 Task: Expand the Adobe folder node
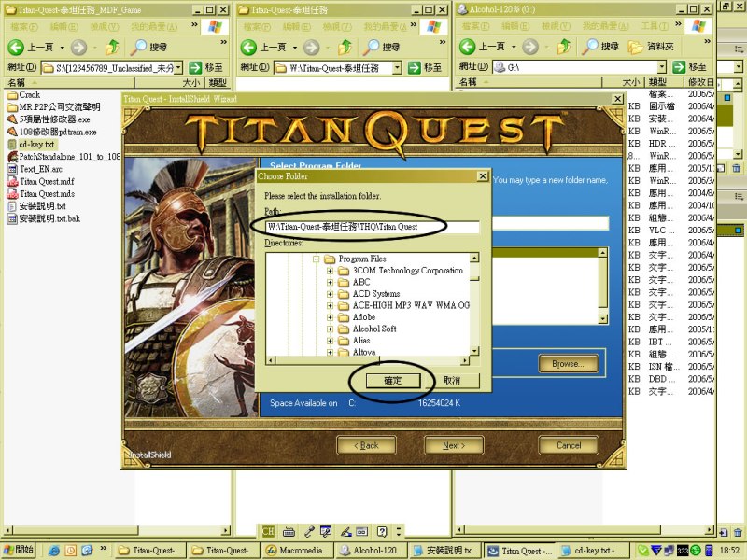pyautogui.click(x=330, y=317)
